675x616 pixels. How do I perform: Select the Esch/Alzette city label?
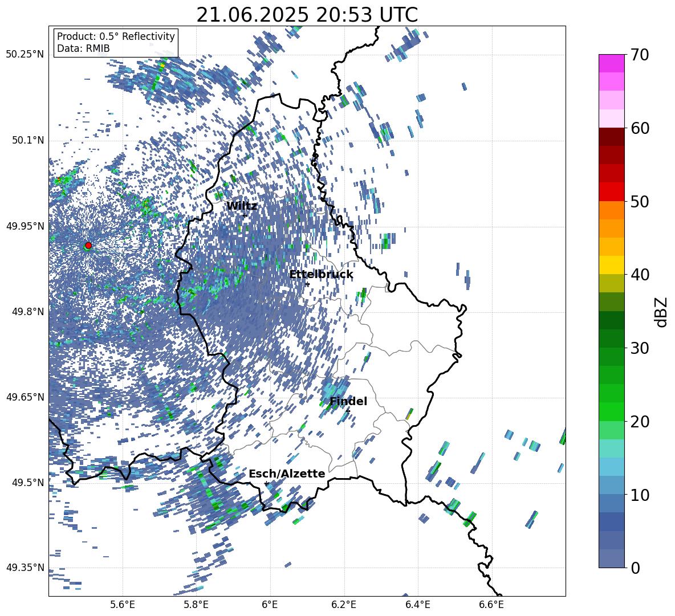tap(287, 474)
